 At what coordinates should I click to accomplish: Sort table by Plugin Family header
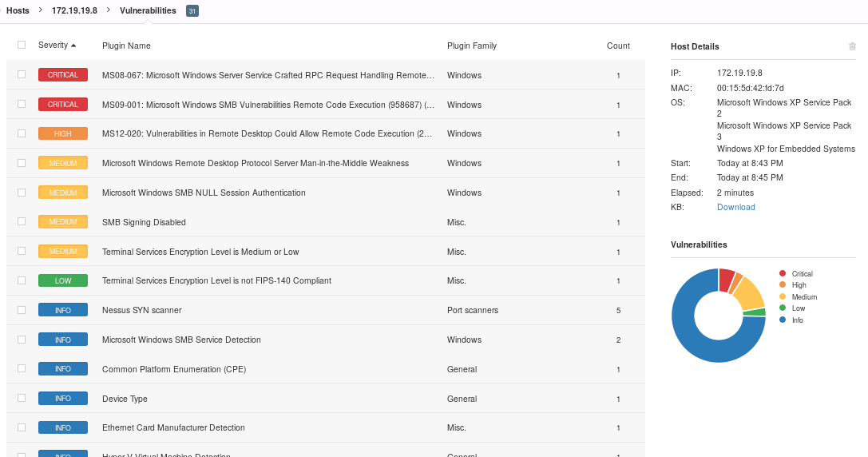pyautogui.click(x=471, y=46)
